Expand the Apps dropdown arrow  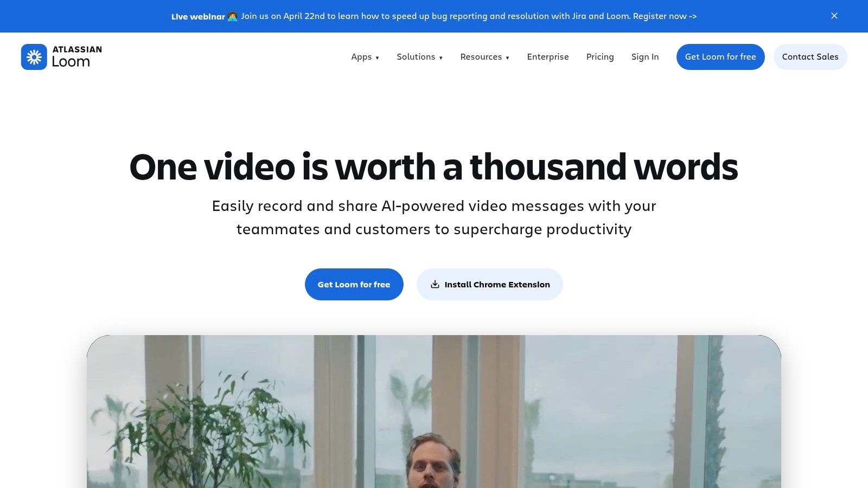click(377, 57)
